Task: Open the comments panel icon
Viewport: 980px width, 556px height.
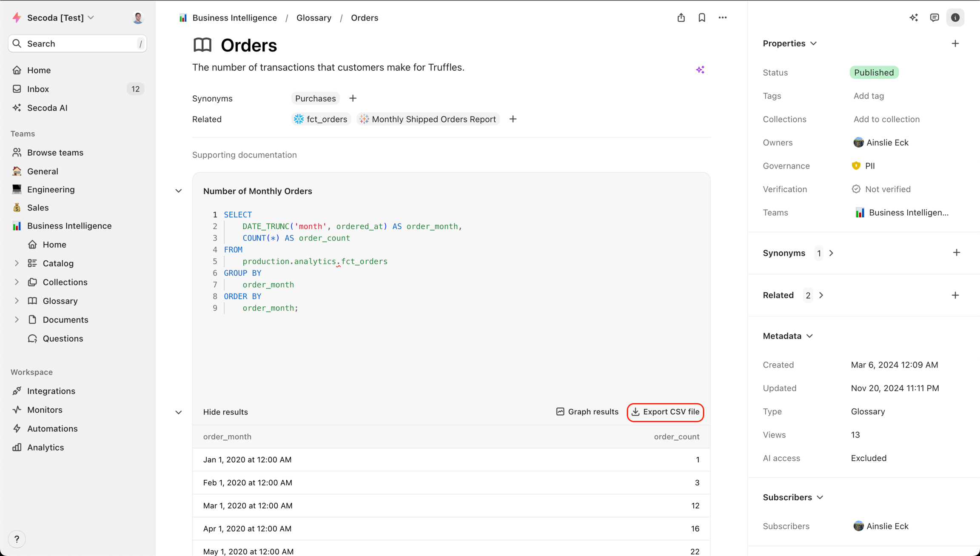Action: [934, 17]
